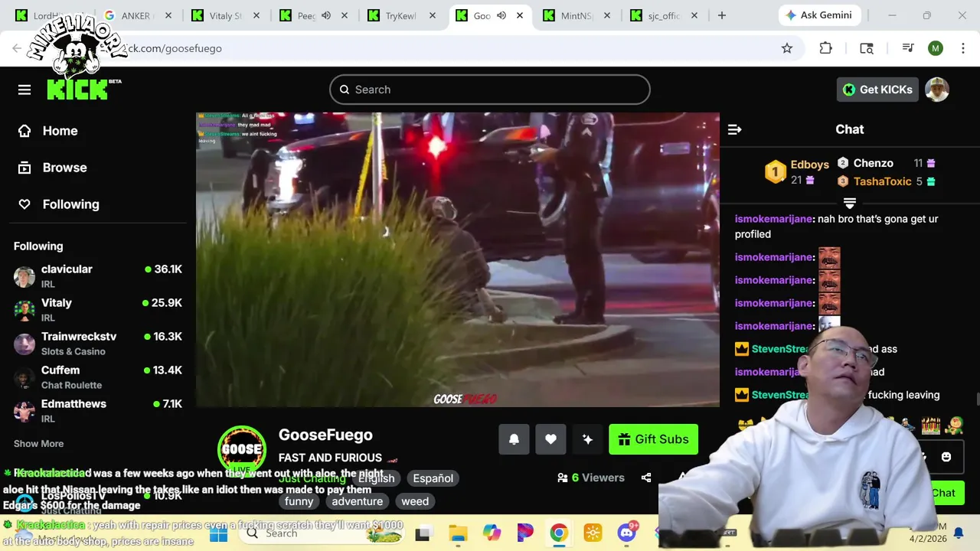Click the funny tag
This screenshot has width=980, height=551.
coord(299,501)
